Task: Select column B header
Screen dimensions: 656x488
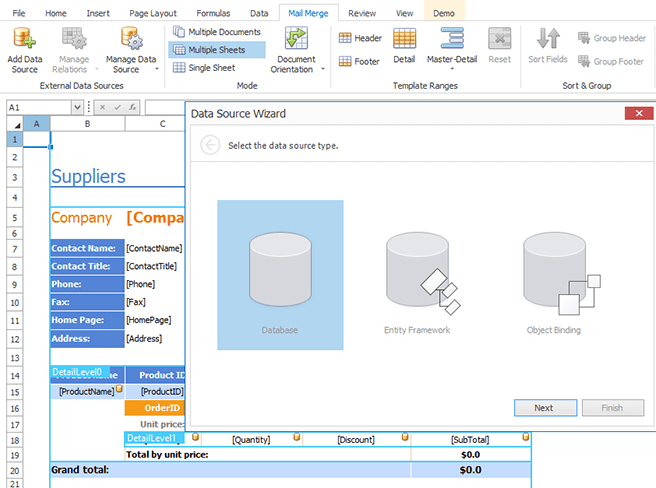Action: [87, 124]
